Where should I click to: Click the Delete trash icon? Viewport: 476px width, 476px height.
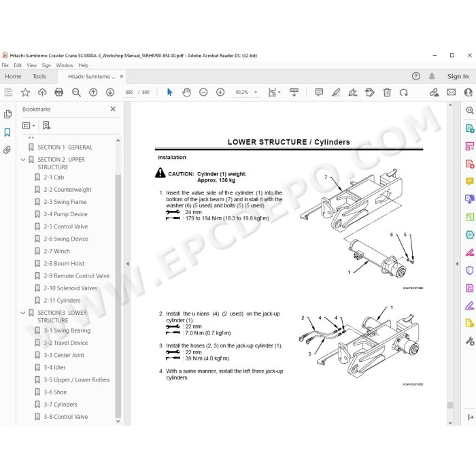[x=387, y=92]
